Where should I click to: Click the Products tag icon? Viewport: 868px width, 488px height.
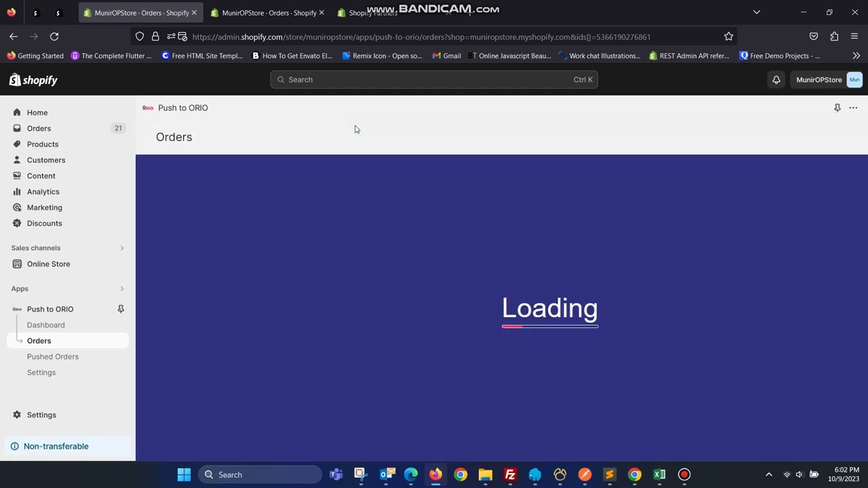pyautogui.click(x=17, y=144)
